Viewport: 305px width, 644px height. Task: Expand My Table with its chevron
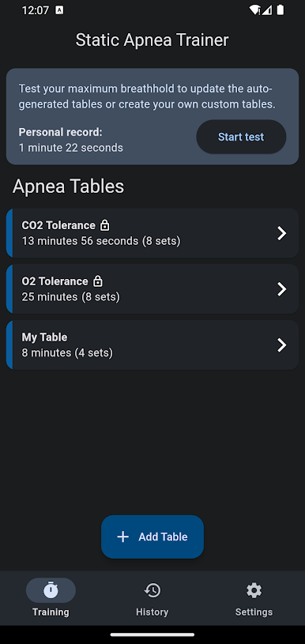(x=281, y=345)
